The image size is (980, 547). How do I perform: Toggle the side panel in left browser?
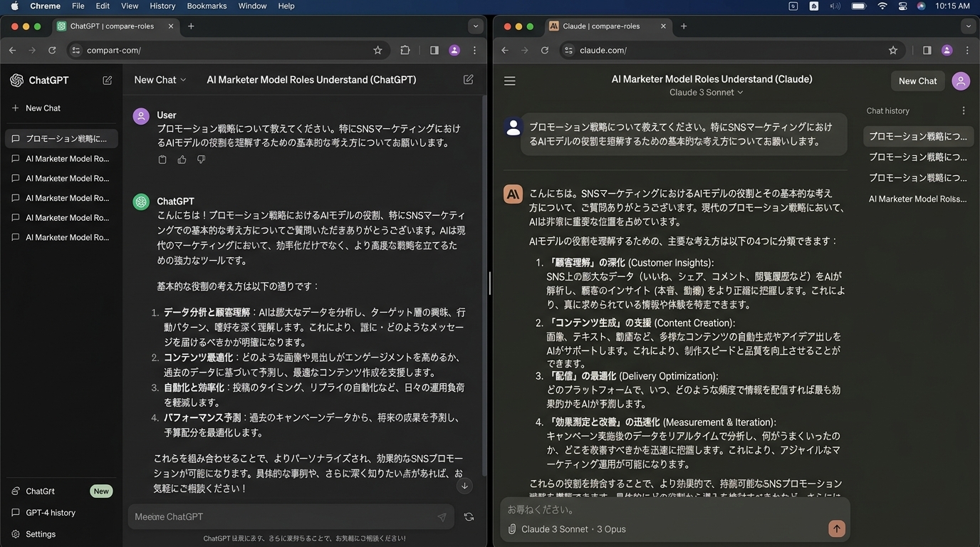coord(434,51)
